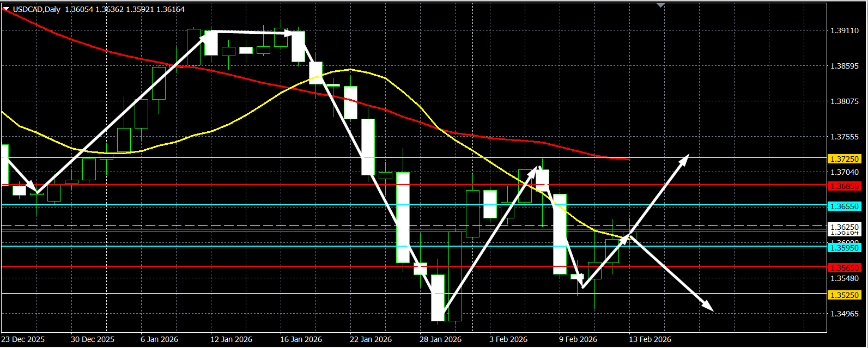Select the red 1.36850 price level label
868x348 pixels.
click(x=845, y=186)
